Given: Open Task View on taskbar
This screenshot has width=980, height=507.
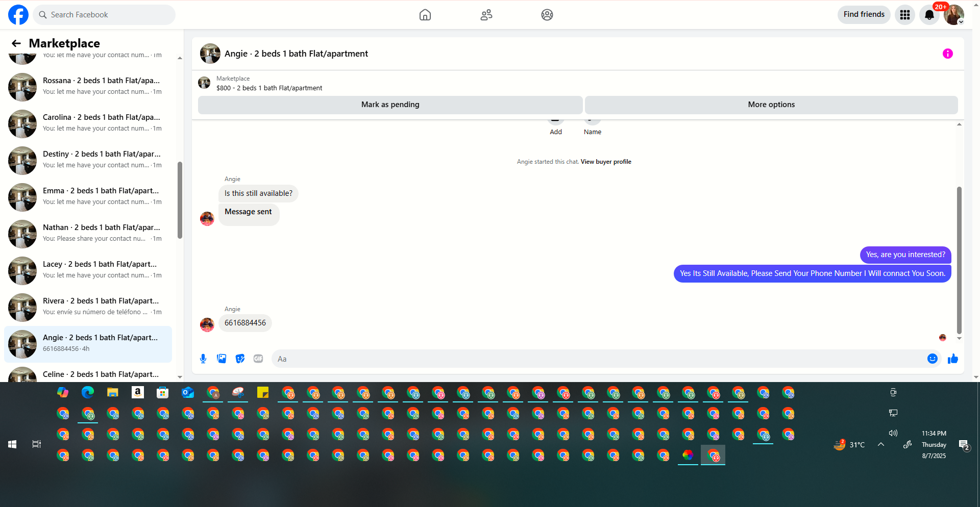Looking at the screenshot, I should (37, 444).
